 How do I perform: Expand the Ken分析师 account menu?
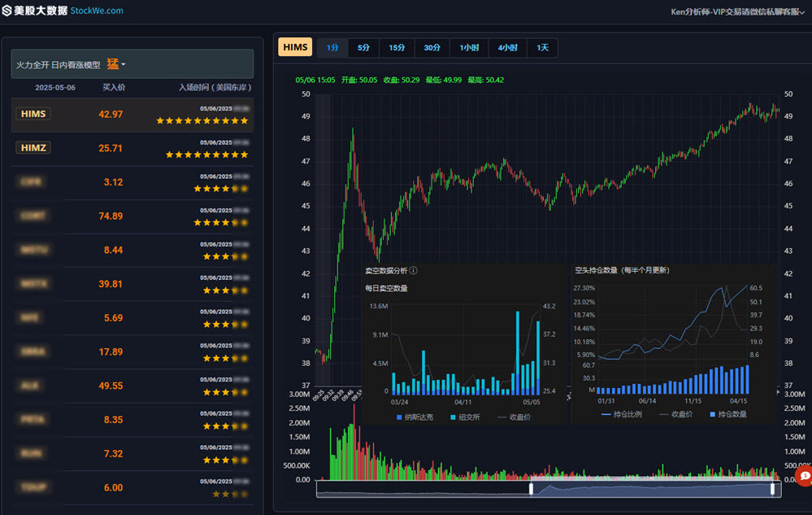(737, 12)
